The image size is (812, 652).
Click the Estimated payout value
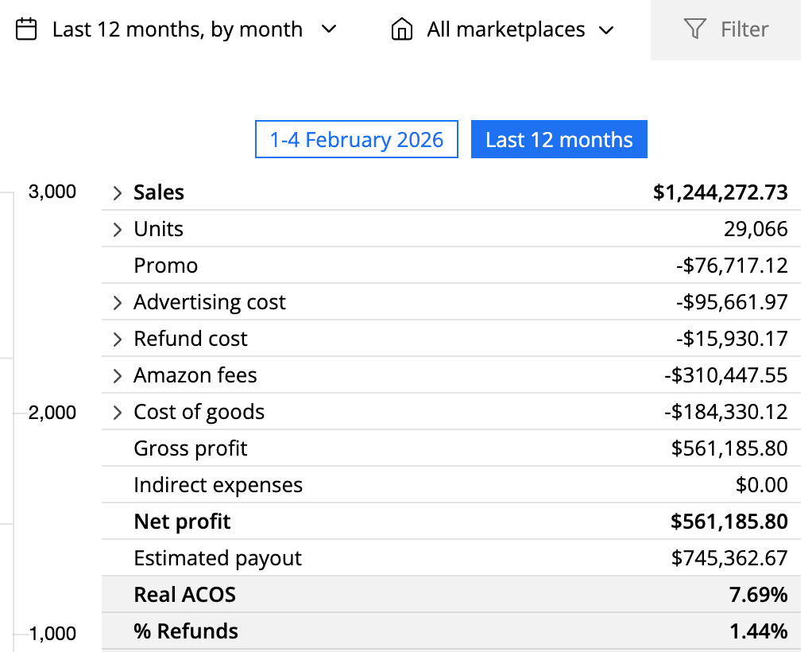click(729, 558)
